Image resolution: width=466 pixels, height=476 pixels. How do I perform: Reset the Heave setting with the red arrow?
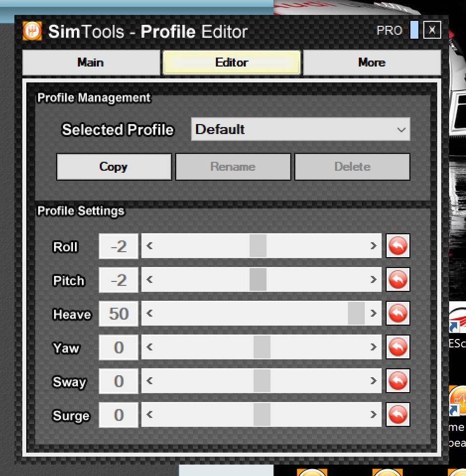click(x=398, y=313)
